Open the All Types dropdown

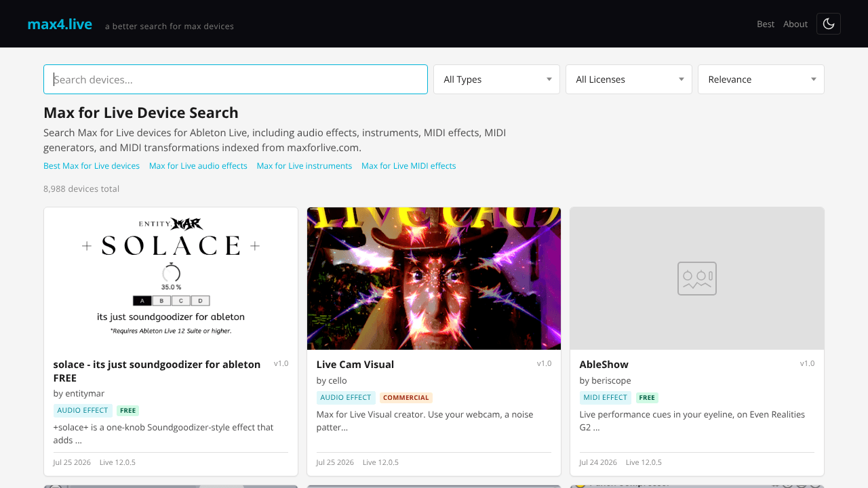[x=496, y=79]
